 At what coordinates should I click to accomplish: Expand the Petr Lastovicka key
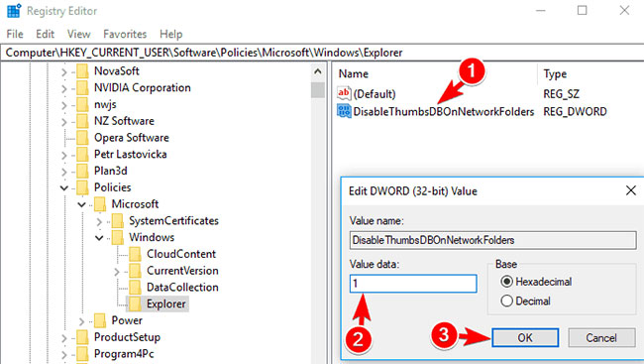(64, 155)
